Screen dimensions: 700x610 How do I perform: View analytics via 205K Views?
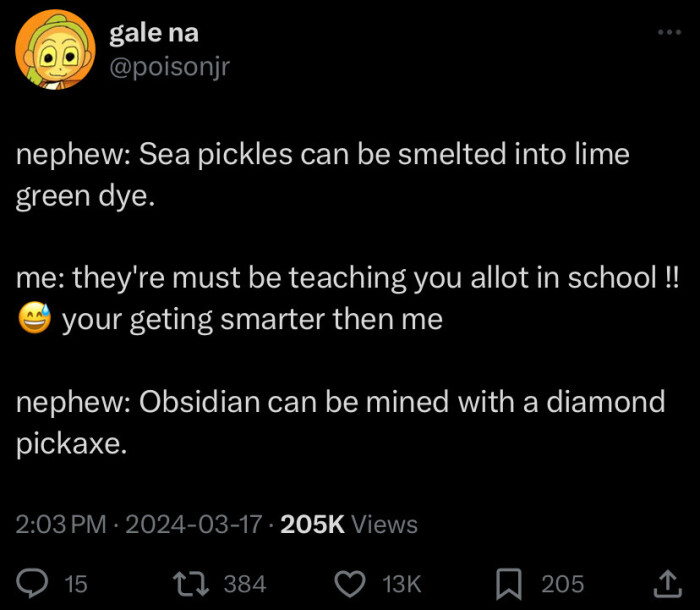(349, 524)
